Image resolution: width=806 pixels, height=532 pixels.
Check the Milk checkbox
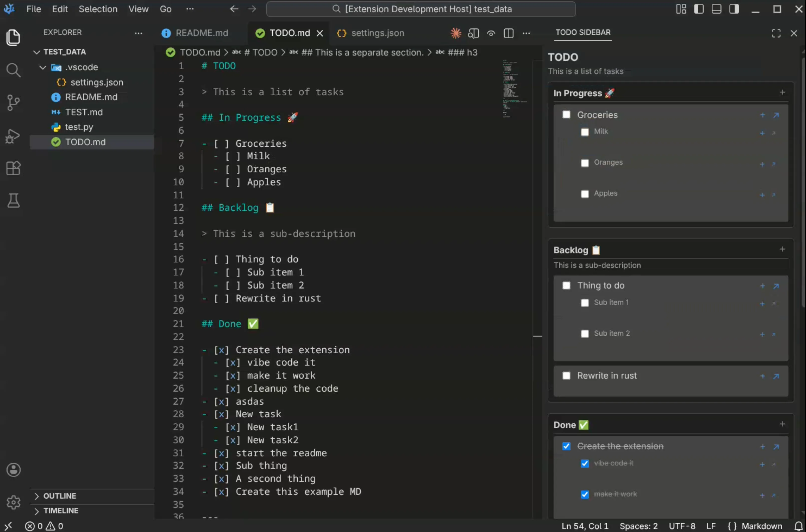coord(584,132)
